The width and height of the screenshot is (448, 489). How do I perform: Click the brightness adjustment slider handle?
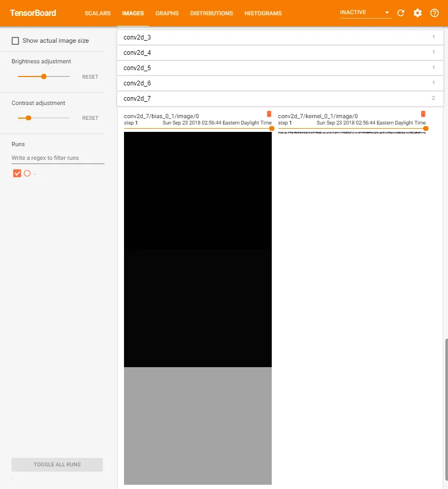(44, 76)
